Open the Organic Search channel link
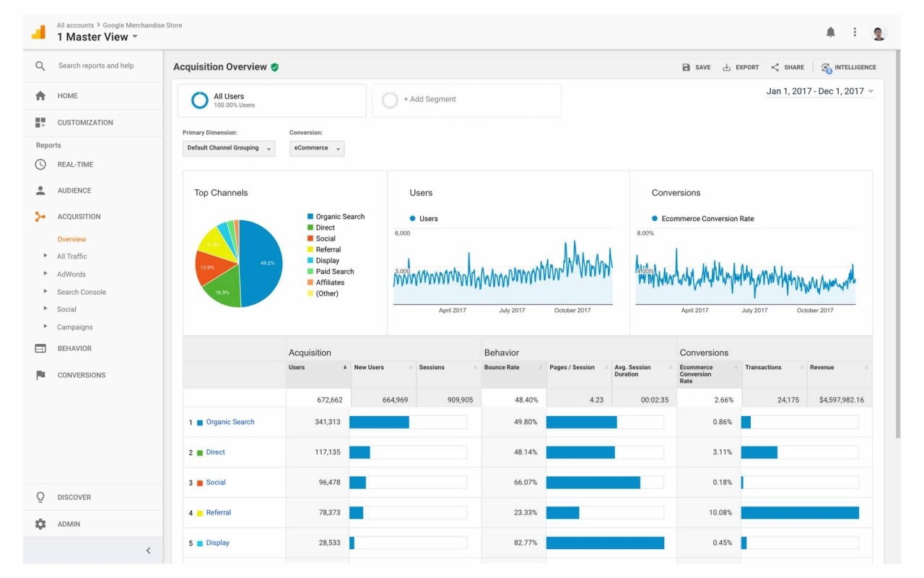Screen dimensions: 924x578 [x=230, y=422]
